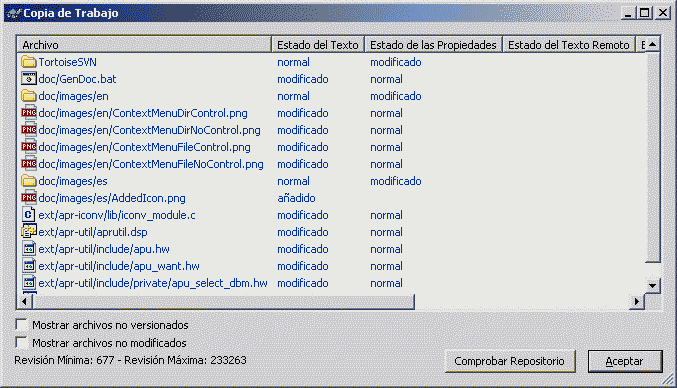Click 'normal' text status of TortoiseSVN row

293,62
